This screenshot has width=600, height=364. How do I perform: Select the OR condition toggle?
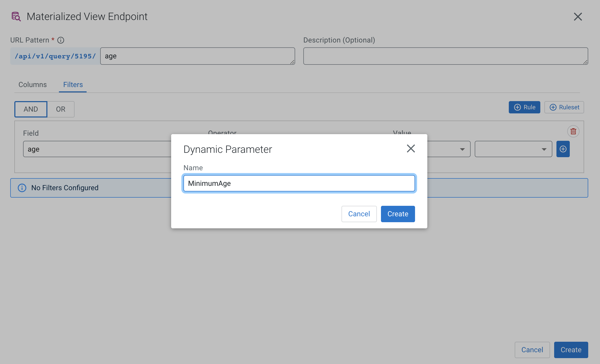pyautogui.click(x=61, y=109)
